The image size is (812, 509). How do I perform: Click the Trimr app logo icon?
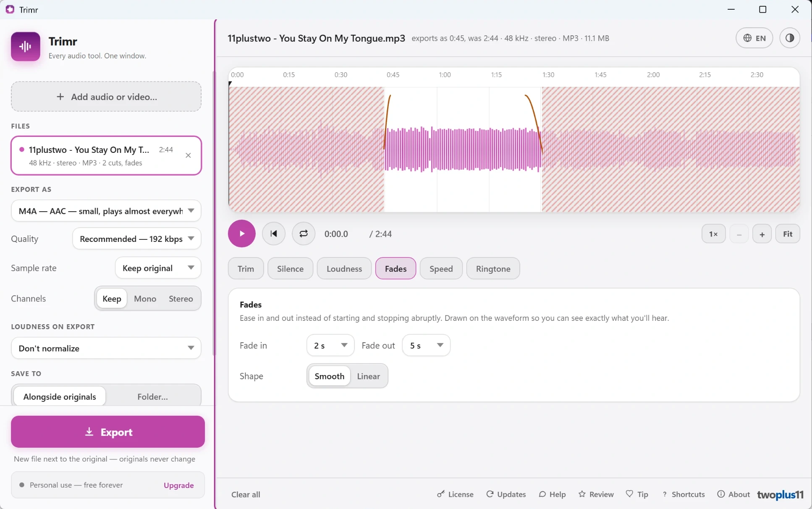[26, 46]
